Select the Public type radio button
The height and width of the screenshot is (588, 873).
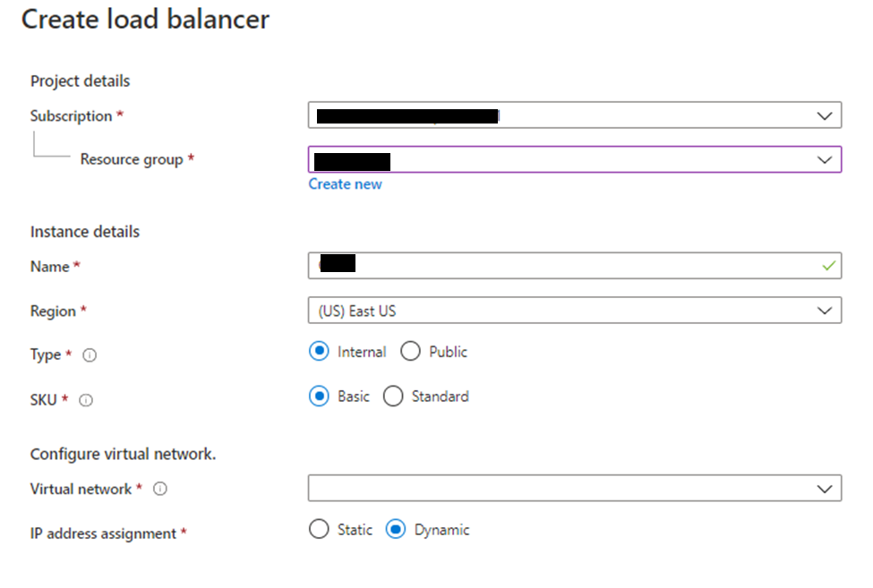coord(410,351)
